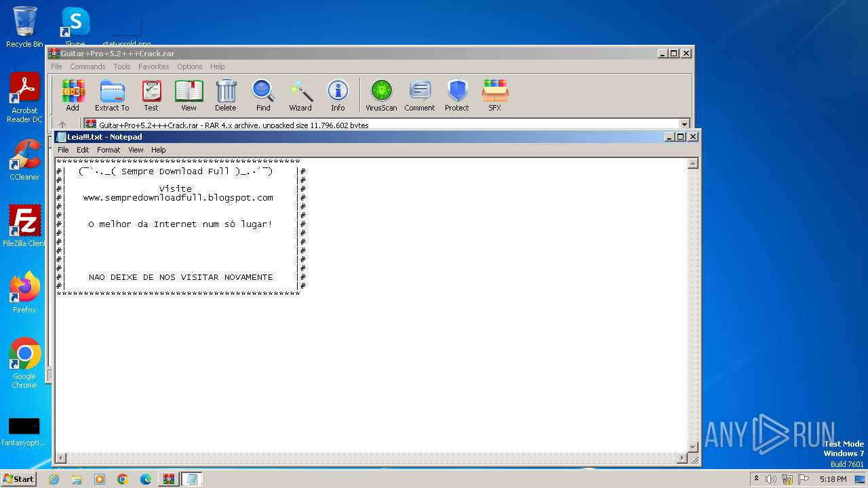Launch the Wizard tool
Image resolution: width=868 pixels, height=488 pixels.
point(300,95)
